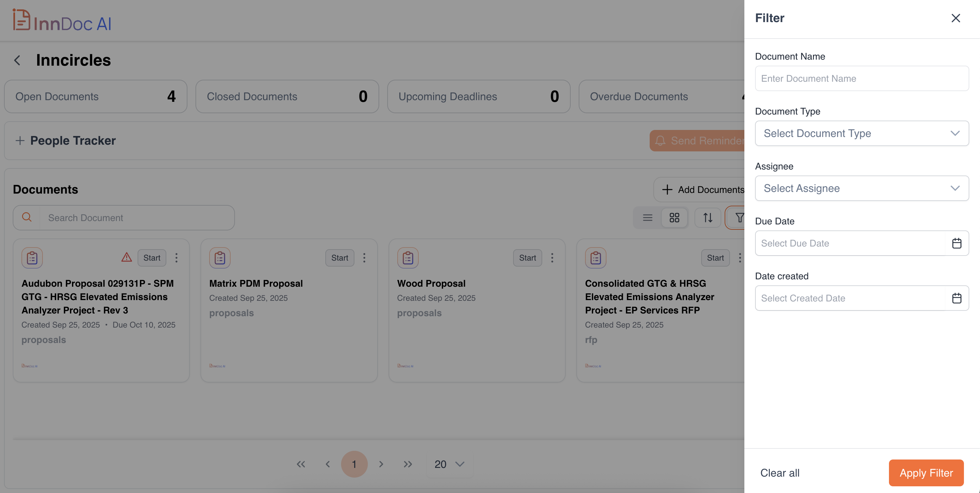Switch to list view layout
The height and width of the screenshot is (493, 980).
click(x=648, y=218)
